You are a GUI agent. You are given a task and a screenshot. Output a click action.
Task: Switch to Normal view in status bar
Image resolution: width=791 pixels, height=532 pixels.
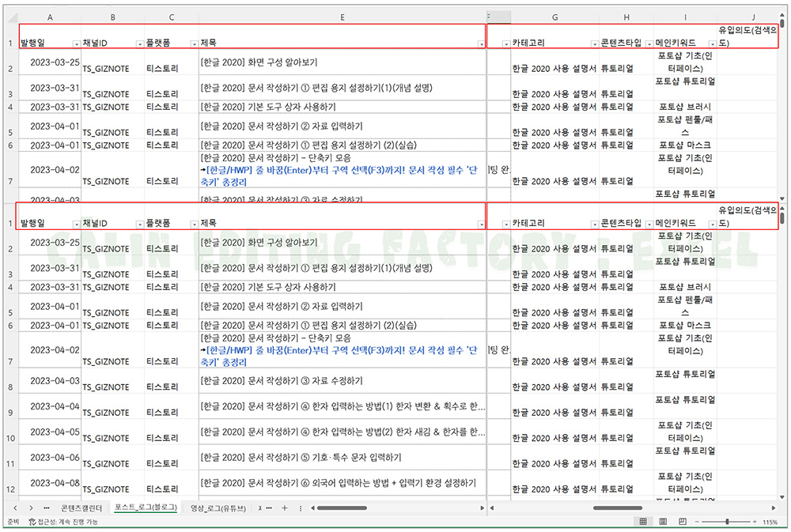point(643,523)
